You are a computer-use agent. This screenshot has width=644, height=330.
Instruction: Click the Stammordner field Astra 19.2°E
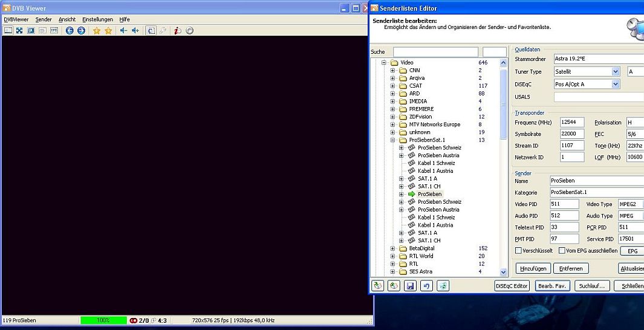click(599, 59)
